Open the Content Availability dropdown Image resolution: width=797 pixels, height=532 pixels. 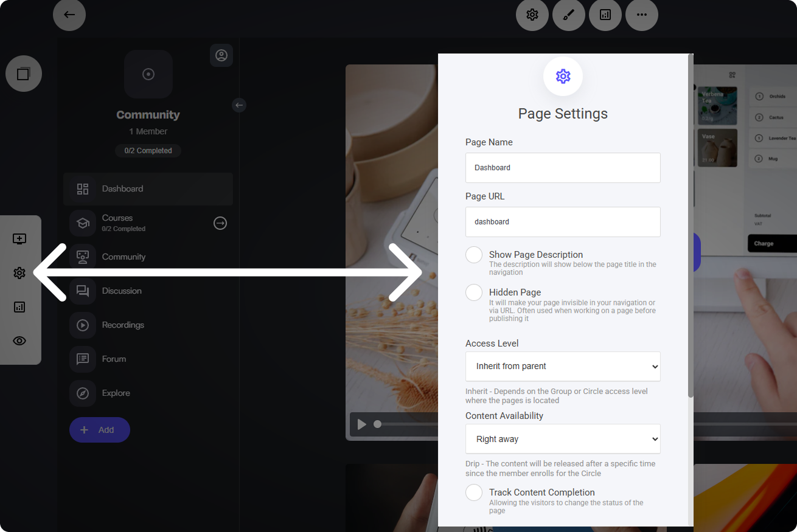tap(563, 439)
